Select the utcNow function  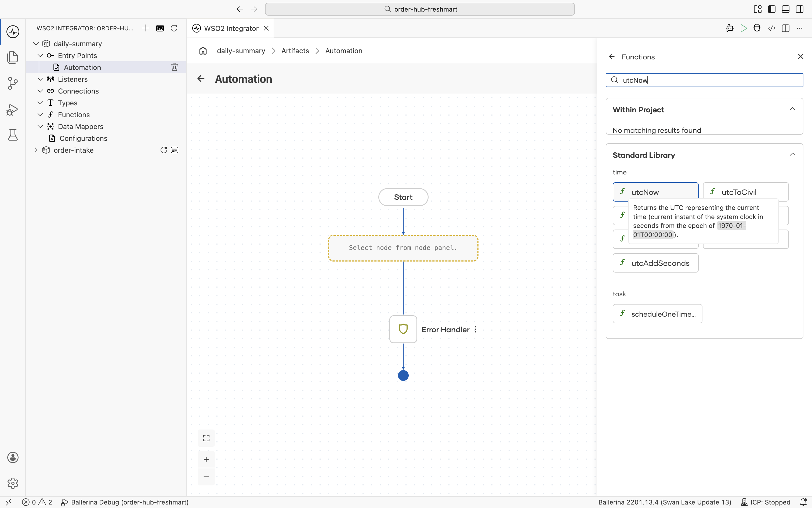(655, 192)
